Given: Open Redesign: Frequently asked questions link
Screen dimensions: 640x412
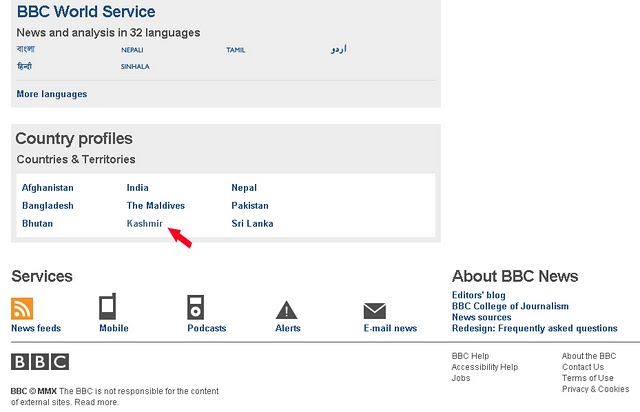Looking at the screenshot, I should coord(535,328).
